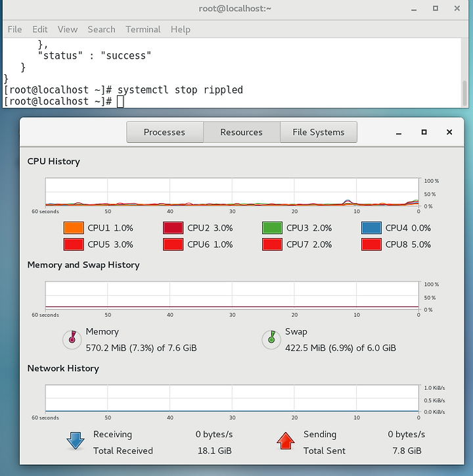Open the View menu in terminal
473x476 pixels.
(68, 30)
